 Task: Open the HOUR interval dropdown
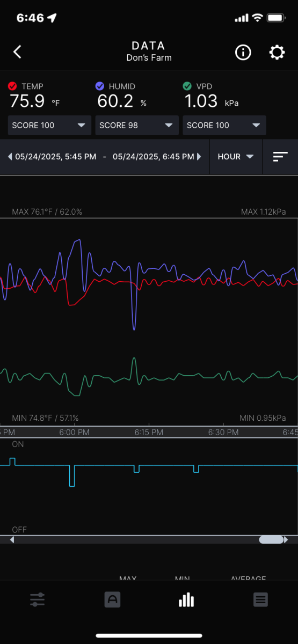(x=235, y=157)
